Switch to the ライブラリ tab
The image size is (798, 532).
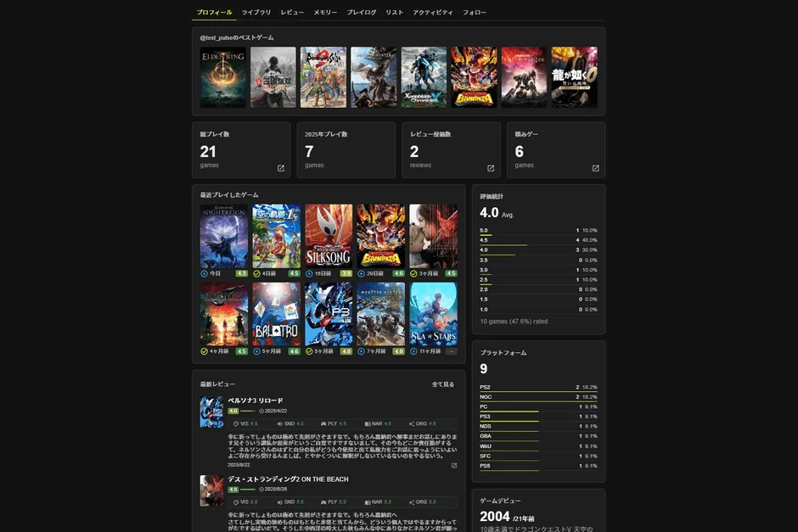coord(256,12)
